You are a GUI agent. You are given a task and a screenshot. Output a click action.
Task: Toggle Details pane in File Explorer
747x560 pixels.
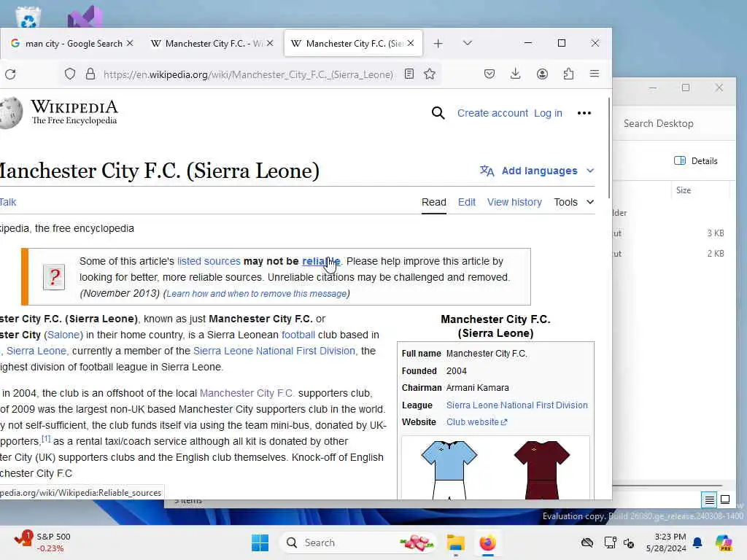point(696,161)
